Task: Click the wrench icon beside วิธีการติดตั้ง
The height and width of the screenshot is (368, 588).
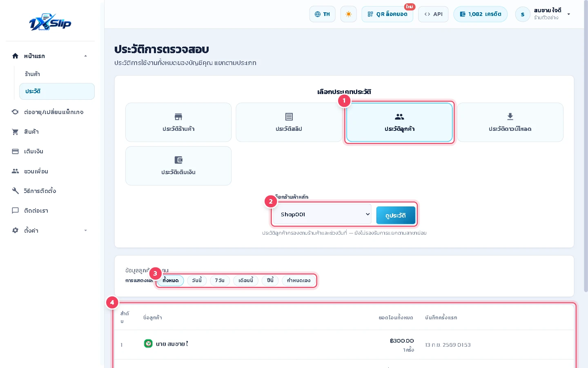Action: point(15,191)
